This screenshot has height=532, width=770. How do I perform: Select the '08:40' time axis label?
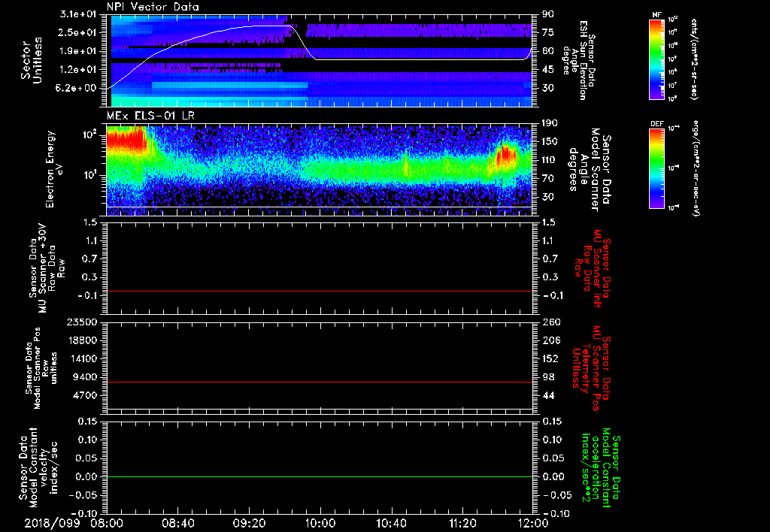[178, 523]
